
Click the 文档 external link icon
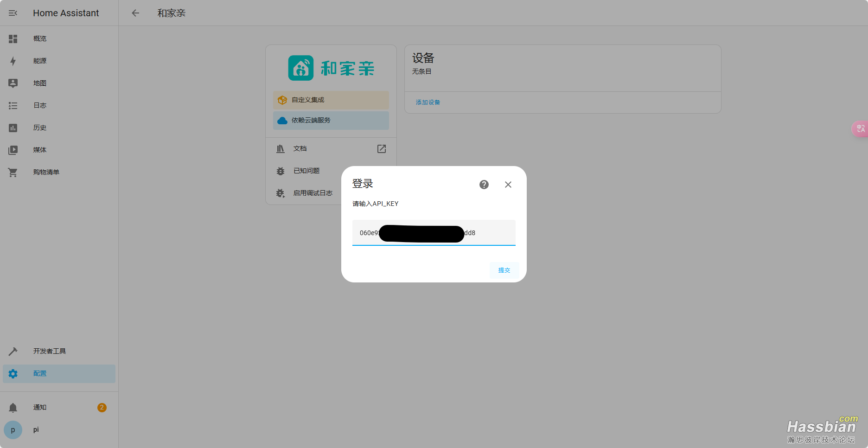coord(382,149)
